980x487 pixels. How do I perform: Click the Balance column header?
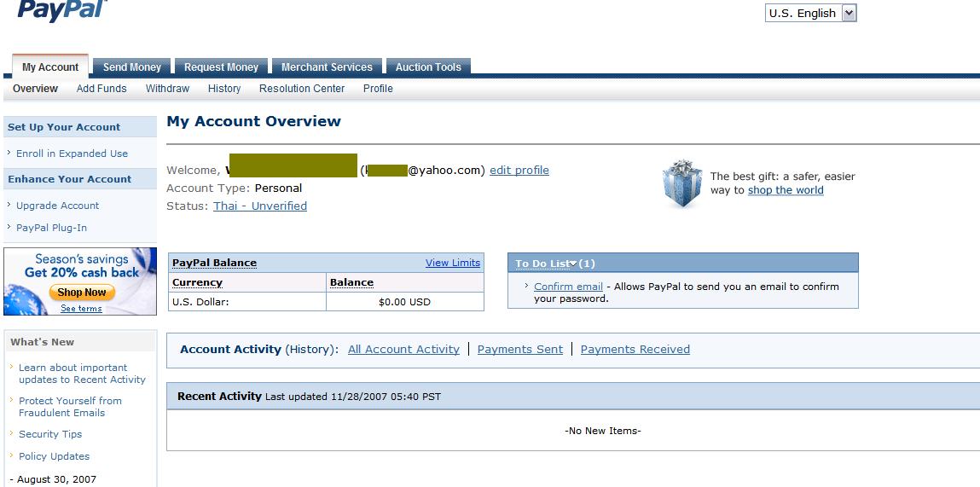click(x=352, y=282)
